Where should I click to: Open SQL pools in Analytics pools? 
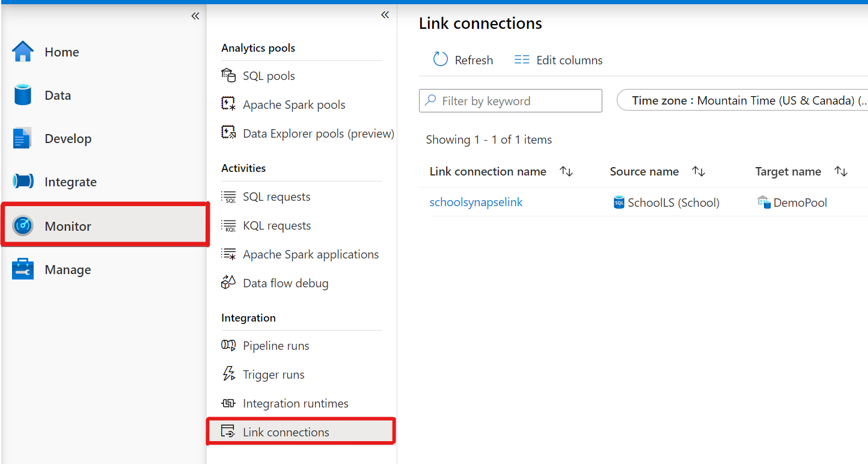pyautogui.click(x=269, y=76)
